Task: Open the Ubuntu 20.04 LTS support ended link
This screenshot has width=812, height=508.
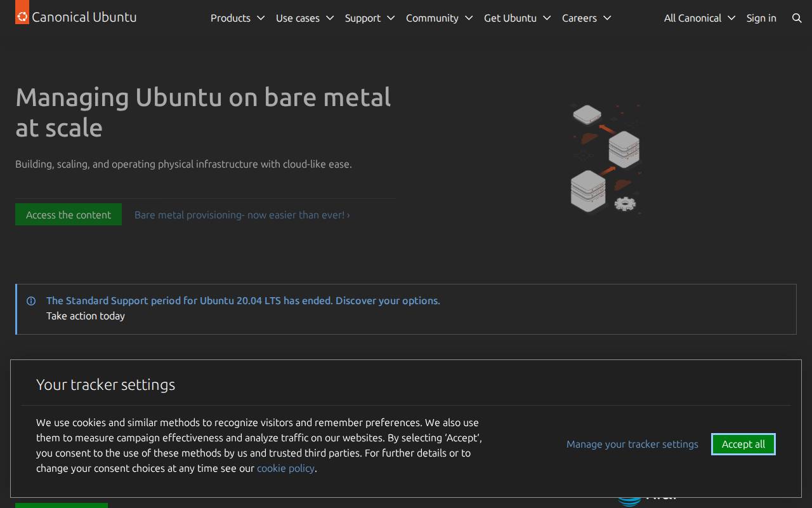Action: tap(243, 300)
